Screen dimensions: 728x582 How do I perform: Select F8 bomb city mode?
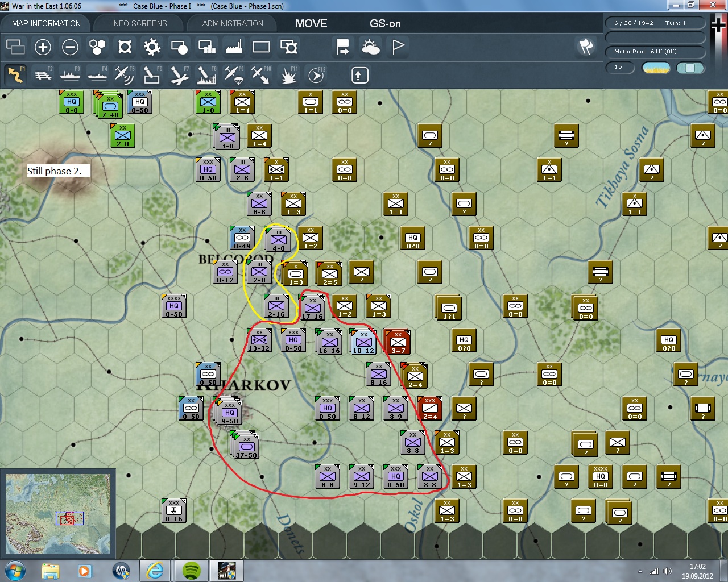tap(206, 75)
